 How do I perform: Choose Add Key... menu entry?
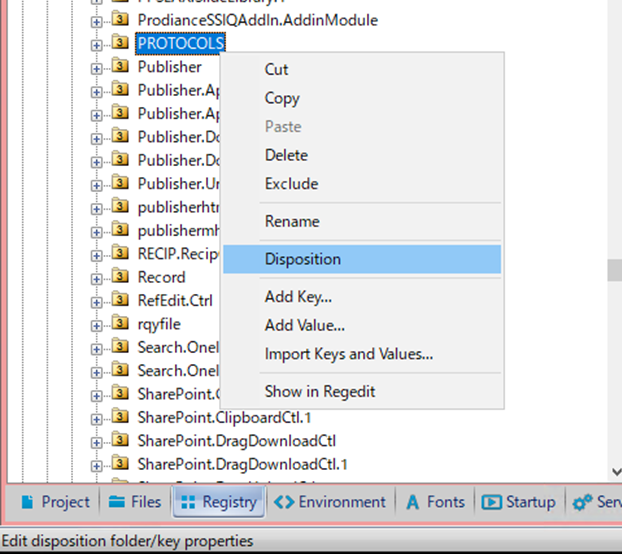click(x=298, y=297)
